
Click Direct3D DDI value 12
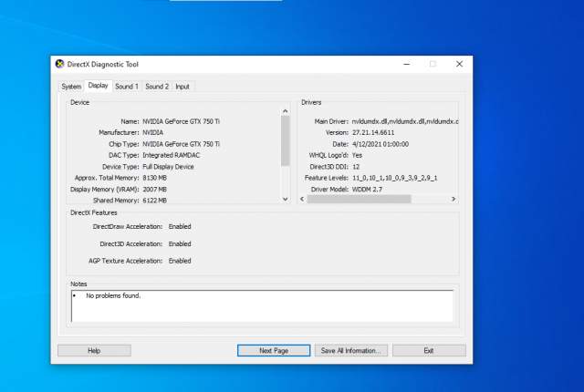pyautogui.click(x=356, y=167)
